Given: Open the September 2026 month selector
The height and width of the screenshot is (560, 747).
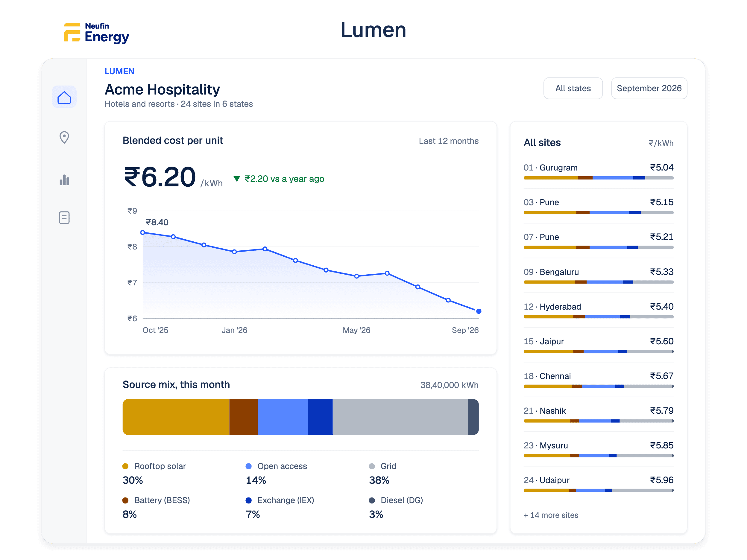Looking at the screenshot, I should [x=649, y=89].
